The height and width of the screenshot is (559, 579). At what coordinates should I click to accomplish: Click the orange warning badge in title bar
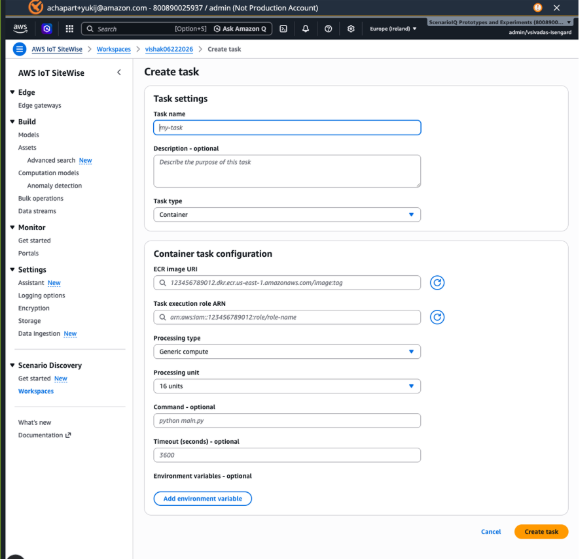(538, 7)
